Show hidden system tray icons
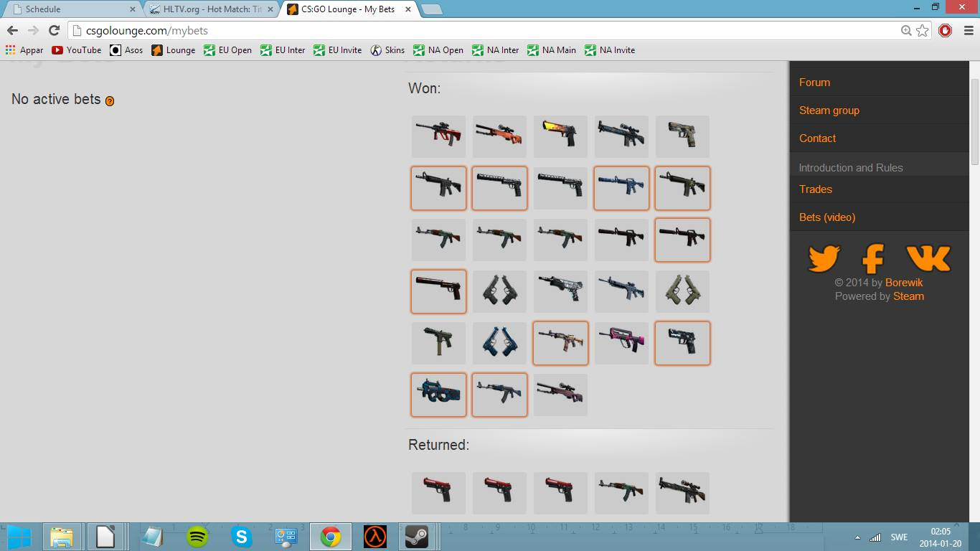Screen dimensions: 980x551 point(857,537)
